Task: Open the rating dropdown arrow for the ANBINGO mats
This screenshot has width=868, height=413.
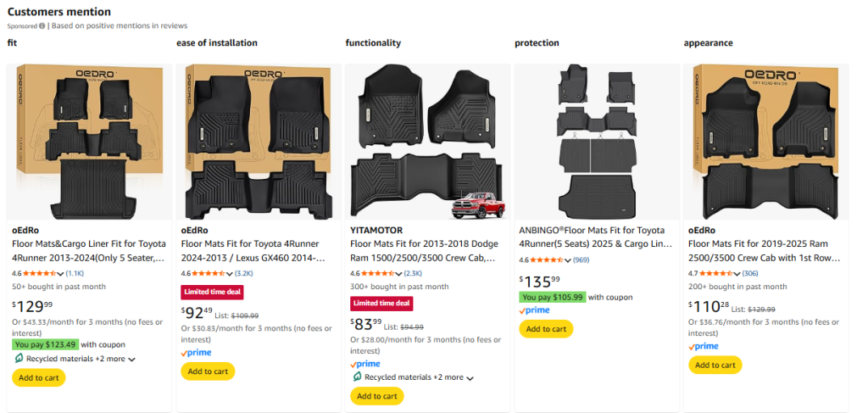Action: (x=570, y=260)
